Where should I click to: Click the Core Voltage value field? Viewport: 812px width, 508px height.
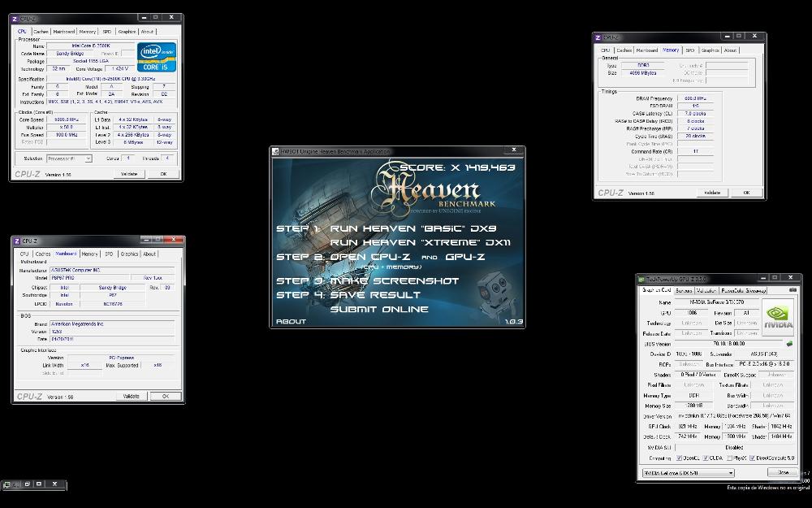tap(119, 68)
